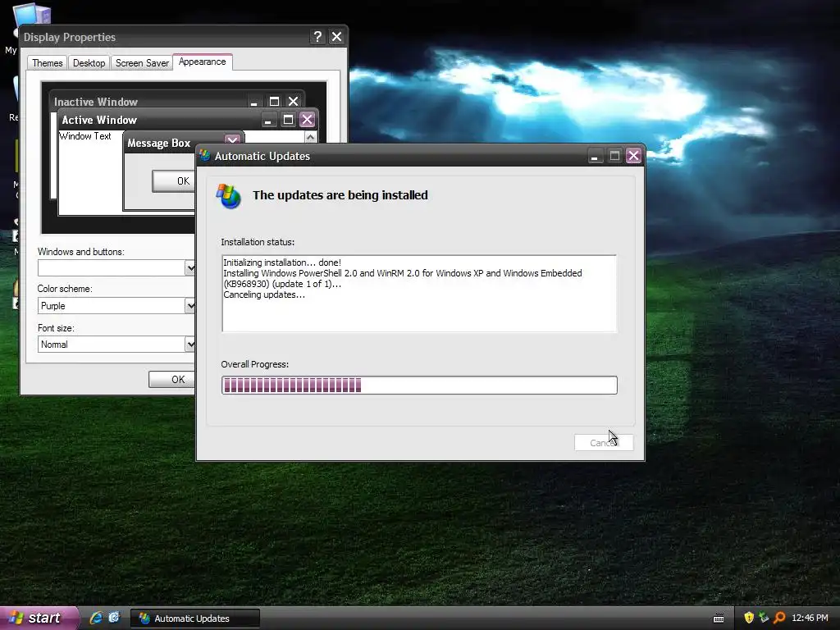This screenshot has height=630, width=840.
Task: Click the second Quick Launch icon beside Internet Explorer
Action: [115, 618]
